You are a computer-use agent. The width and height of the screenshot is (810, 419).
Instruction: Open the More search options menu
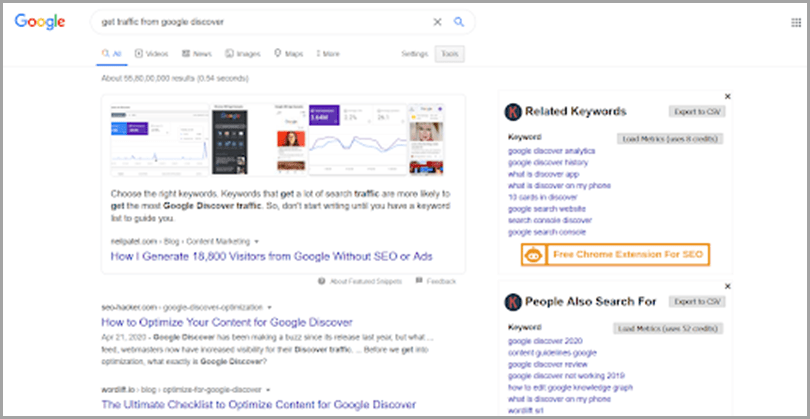pyautogui.click(x=328, y=54)
